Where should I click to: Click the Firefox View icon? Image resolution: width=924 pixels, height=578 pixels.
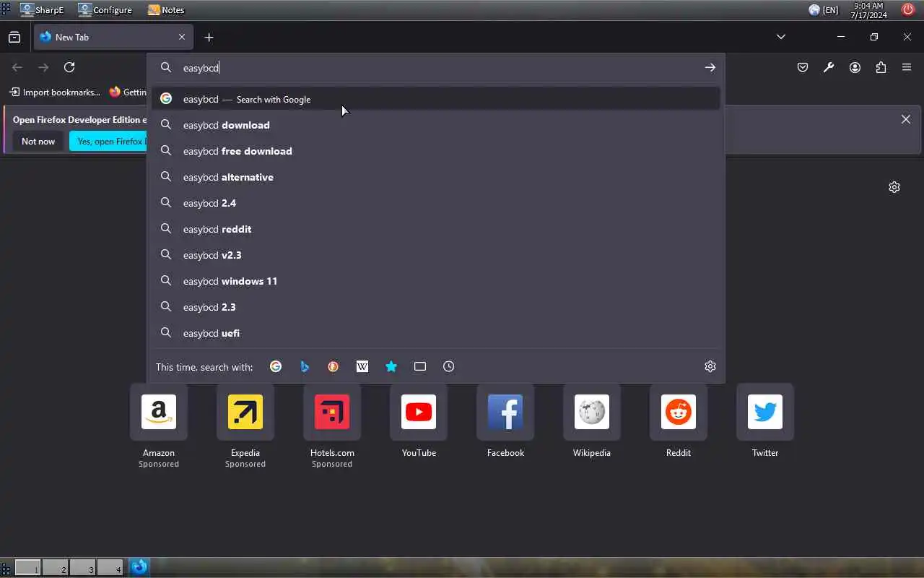pos(14,37)
